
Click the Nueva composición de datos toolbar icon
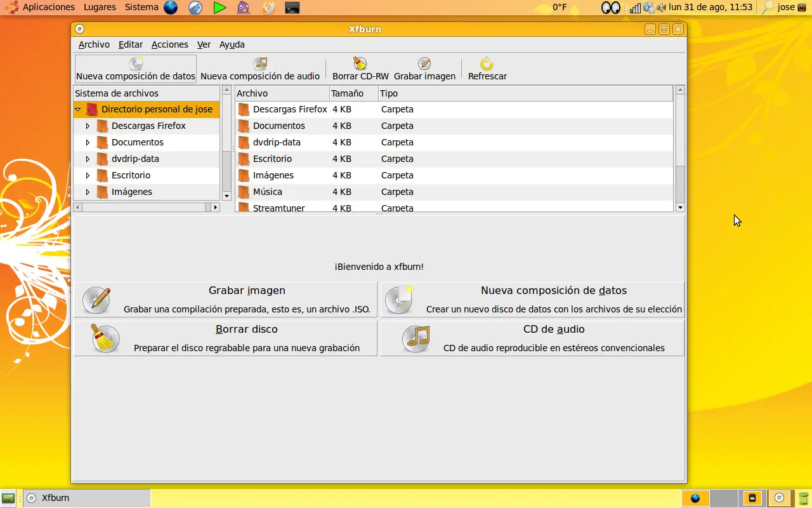[x=136, y=63]
